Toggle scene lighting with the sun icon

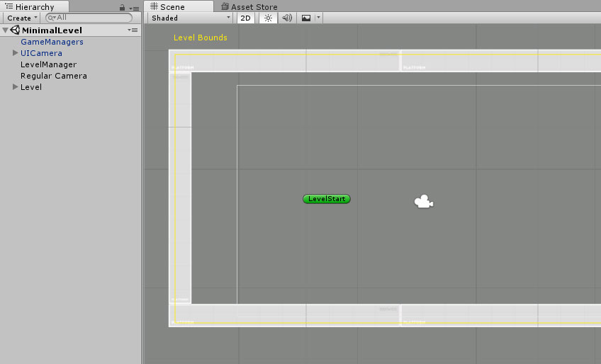click(267, 18)
